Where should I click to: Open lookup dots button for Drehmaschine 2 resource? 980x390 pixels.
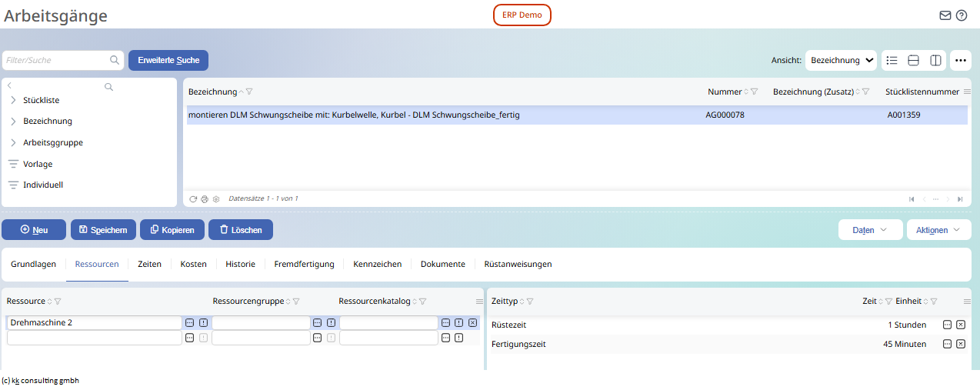point(189,323)
